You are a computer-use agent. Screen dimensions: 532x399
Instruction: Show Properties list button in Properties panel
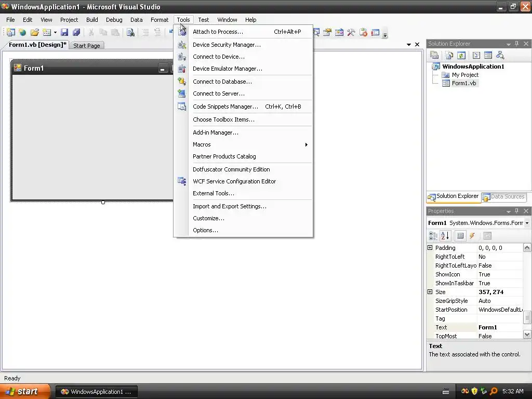tap(460, 236)
